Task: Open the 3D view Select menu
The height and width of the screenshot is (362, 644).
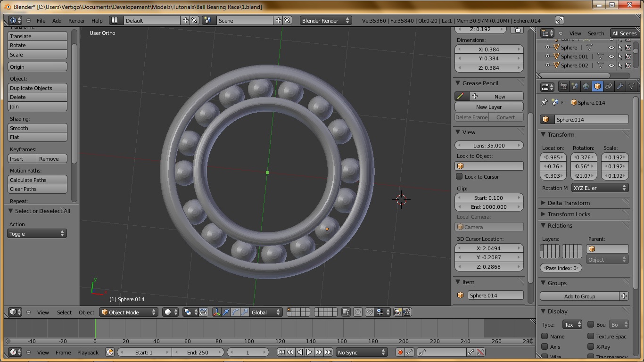Action: [65, 312]
